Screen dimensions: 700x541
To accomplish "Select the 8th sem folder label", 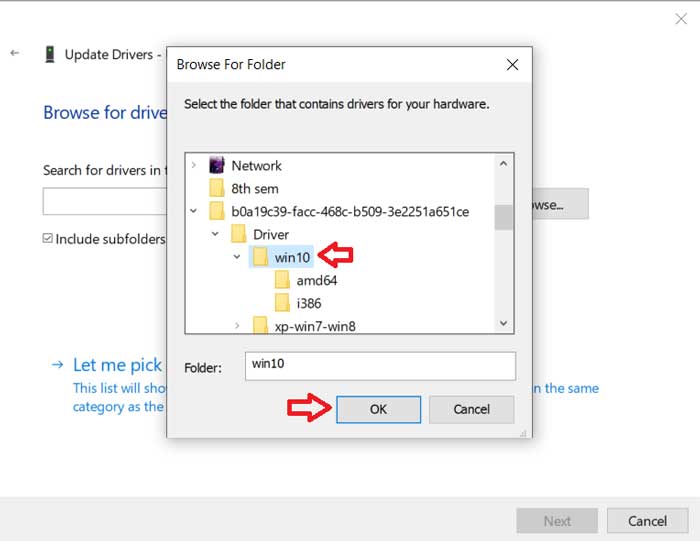I will coord(255,189).
